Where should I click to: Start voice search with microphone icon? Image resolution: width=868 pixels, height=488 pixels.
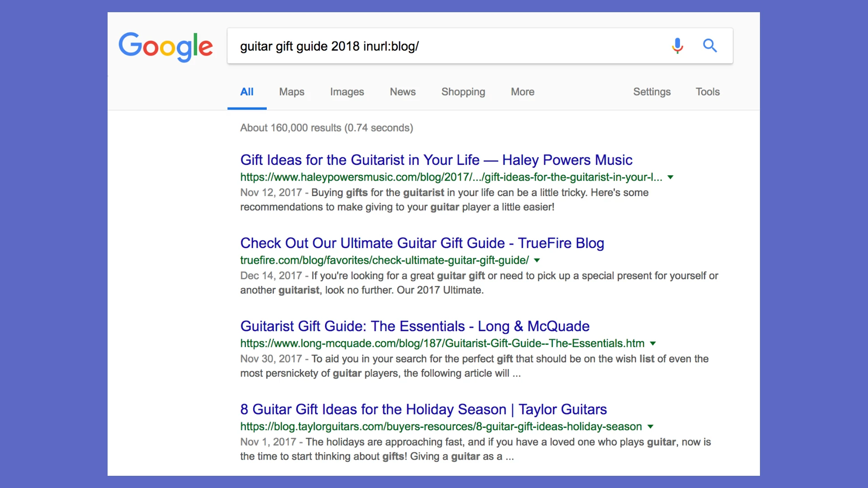(677, 46)
